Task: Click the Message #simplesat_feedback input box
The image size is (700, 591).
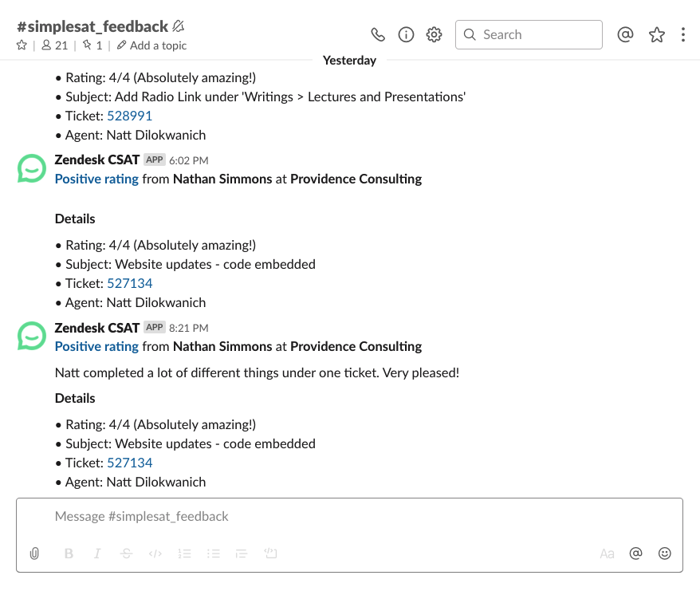Action: pos(349,517)
